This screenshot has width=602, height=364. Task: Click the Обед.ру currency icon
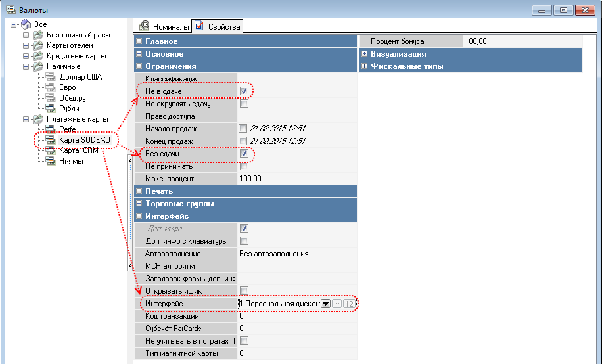[x=50, y=99]
